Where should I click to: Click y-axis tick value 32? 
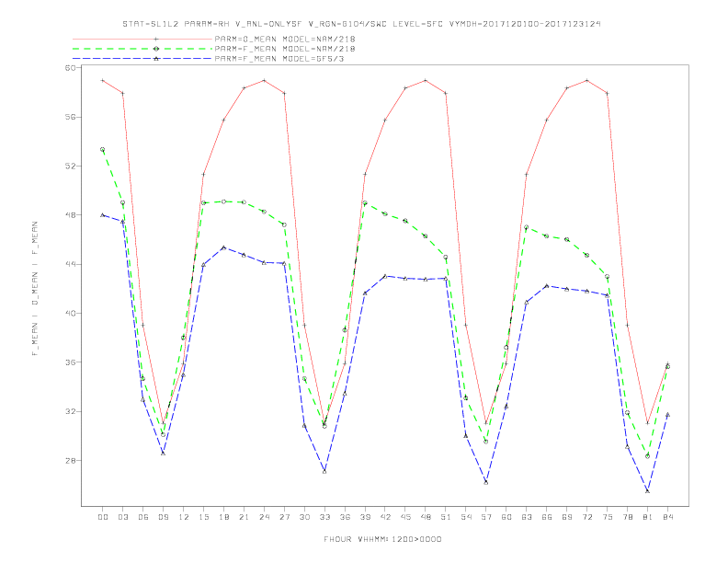tap(70, 411)
